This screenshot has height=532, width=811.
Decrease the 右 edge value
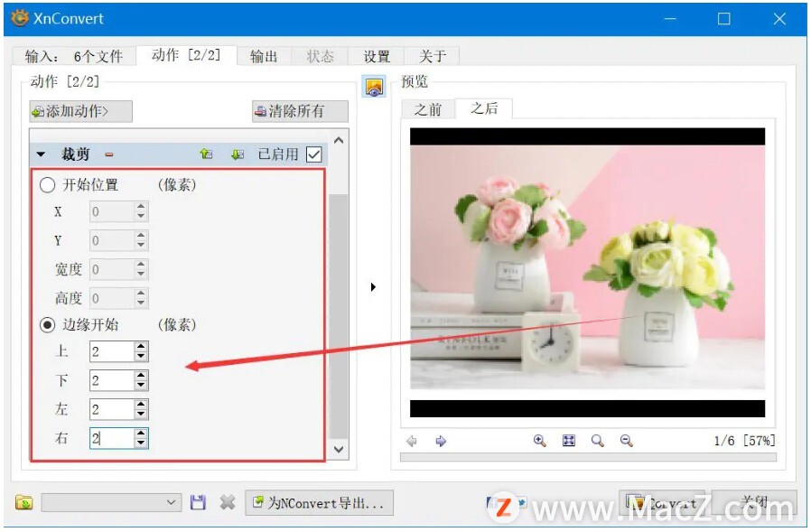tap(141, 443)
